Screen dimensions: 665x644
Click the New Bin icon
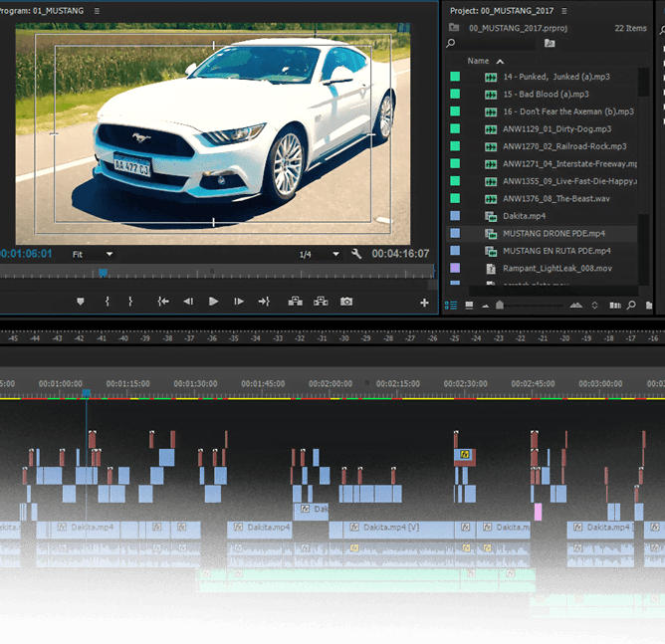click(x=648, y=306)
